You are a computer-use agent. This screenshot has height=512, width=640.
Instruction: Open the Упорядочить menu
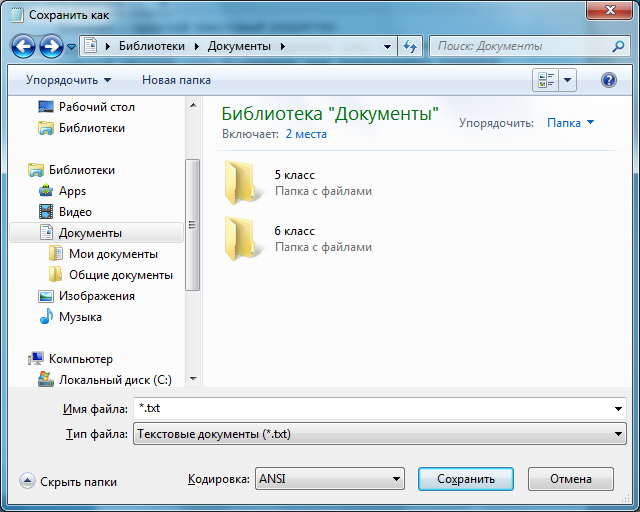68,80
